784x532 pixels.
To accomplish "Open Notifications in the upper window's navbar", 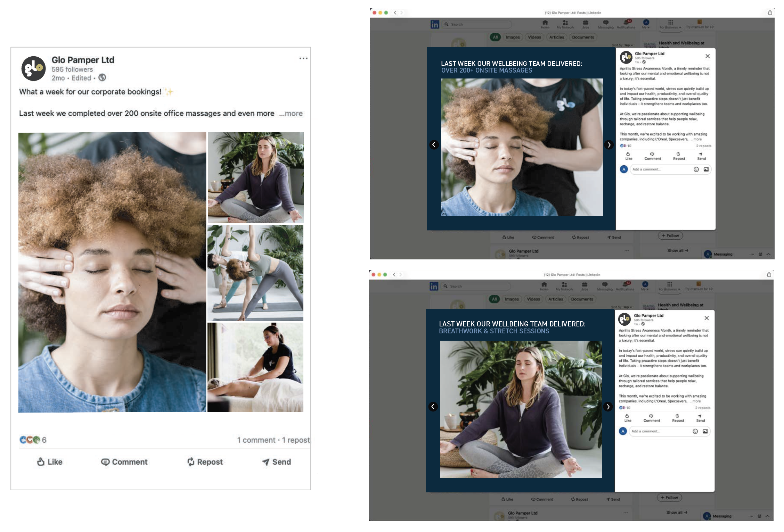I will (x=626, y=24).
